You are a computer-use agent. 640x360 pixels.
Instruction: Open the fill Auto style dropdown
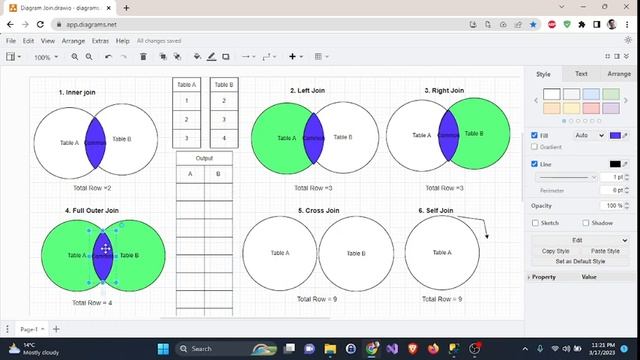click(589, 135)
